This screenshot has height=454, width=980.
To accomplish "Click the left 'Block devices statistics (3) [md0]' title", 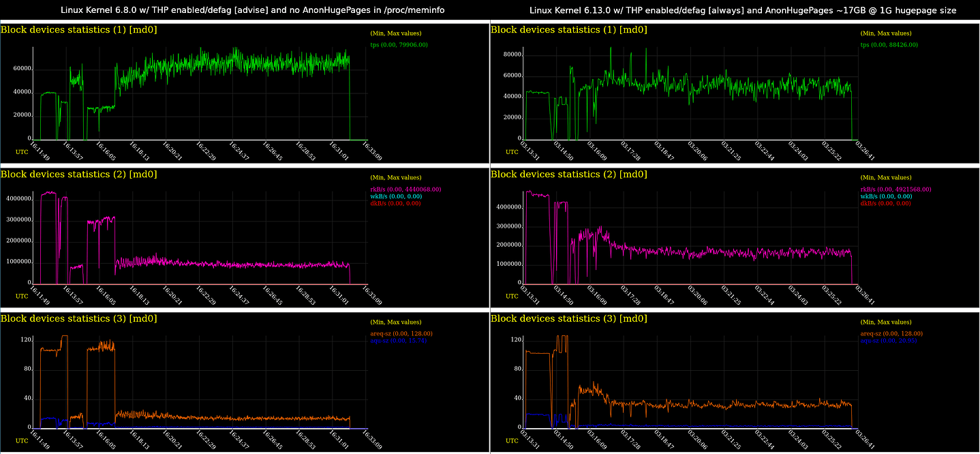I will [x=78, y=318].
